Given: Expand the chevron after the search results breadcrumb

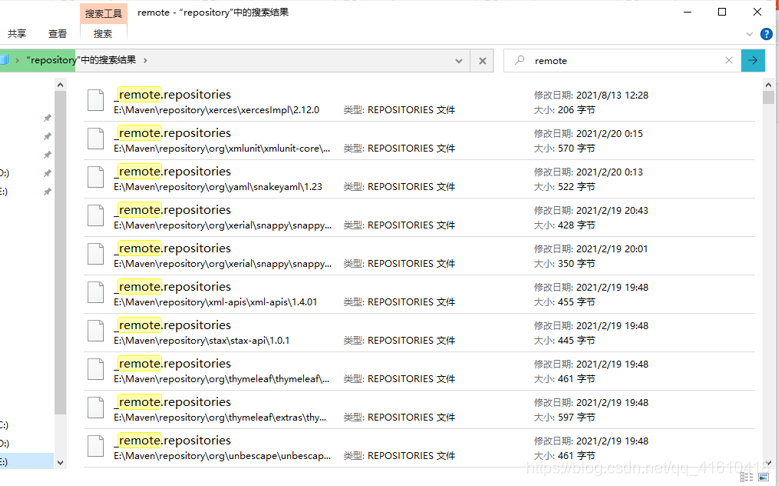Looking at the screenshot, I should pos(145,61).
